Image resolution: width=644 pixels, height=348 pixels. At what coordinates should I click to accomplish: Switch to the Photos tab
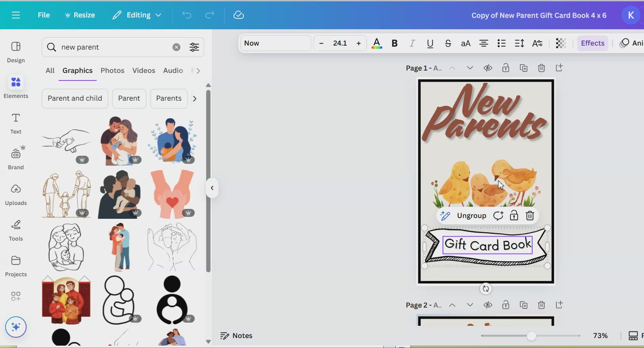click(112, 71)
